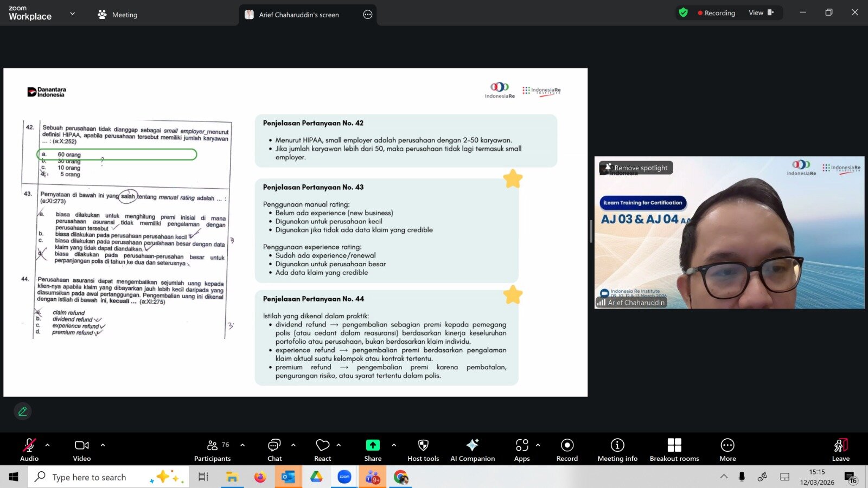Open the AI Companion panel
Image resolution: width=868 pixels, height=488 pixels.
click(472, 450)
